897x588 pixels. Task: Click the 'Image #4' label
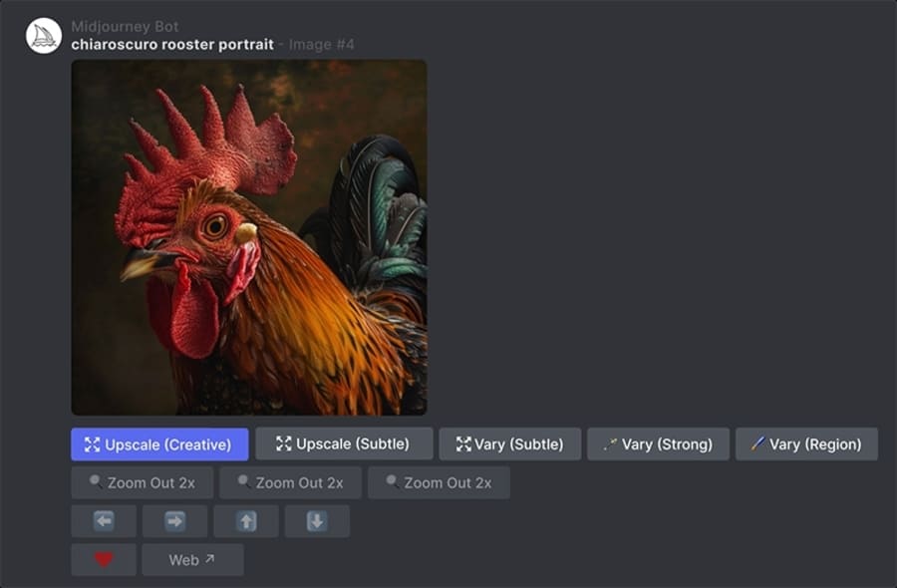pos(321,44)
